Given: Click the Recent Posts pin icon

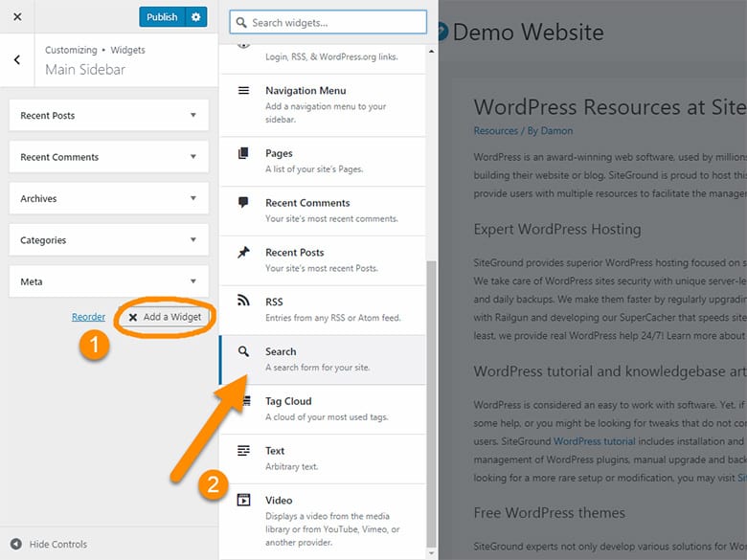Looking at the screenshot, I should coord(243,252).
